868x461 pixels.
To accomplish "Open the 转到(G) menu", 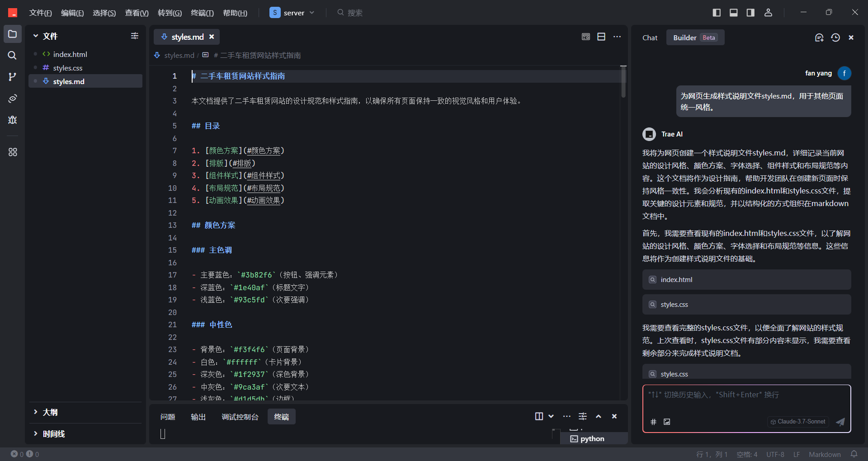I will tap(170, 13).
